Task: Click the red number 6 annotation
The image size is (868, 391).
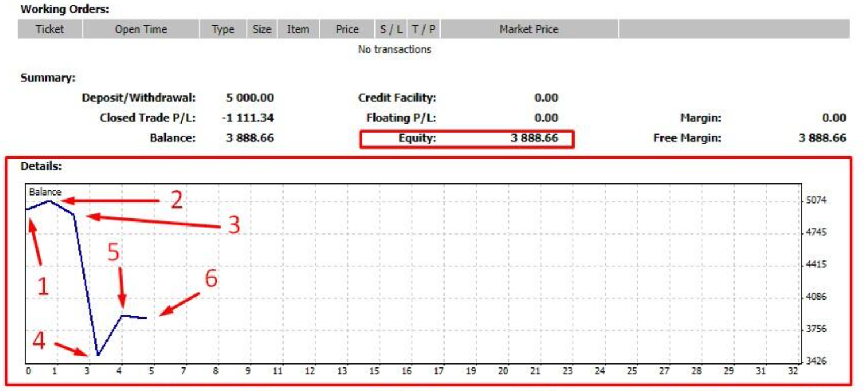Action: [211, 279]
